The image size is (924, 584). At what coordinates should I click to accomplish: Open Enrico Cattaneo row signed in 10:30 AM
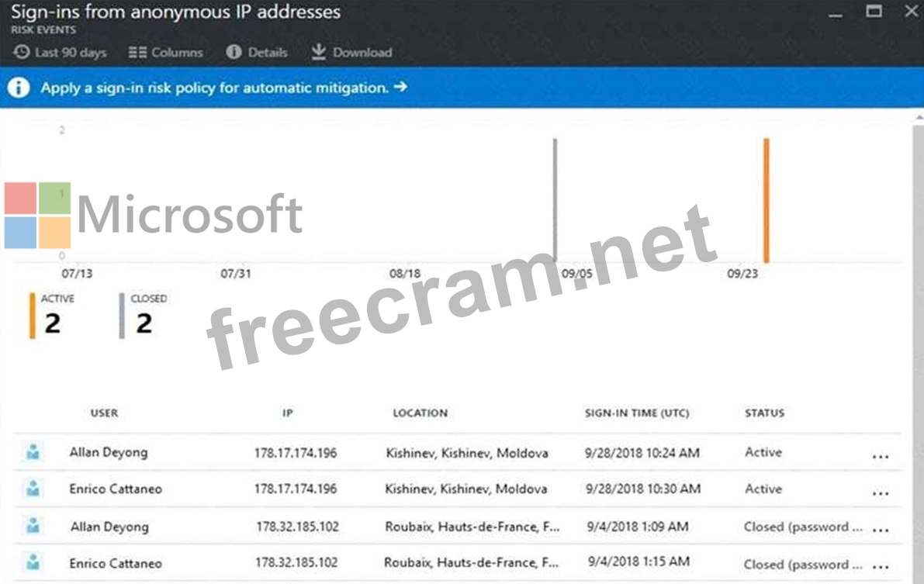click(x=457, y=489)
